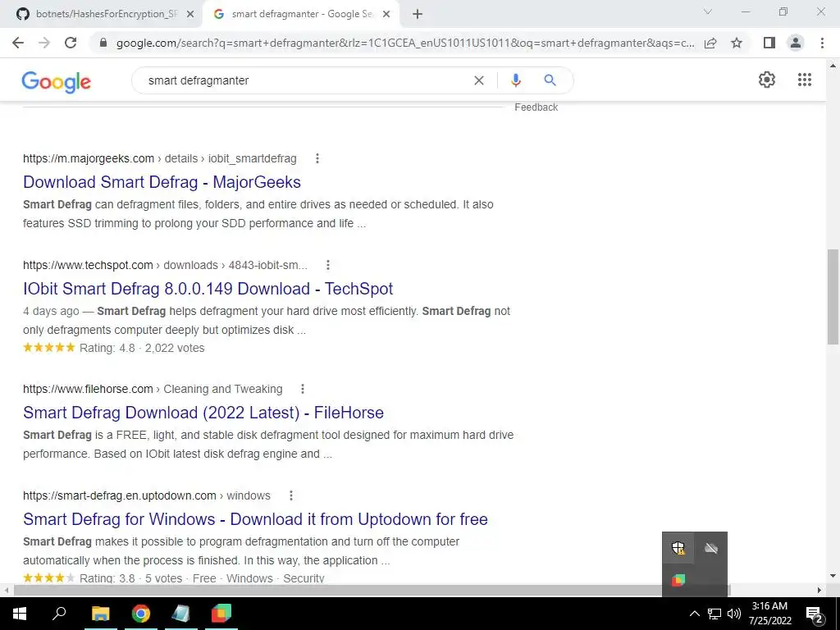Viewport: 840px width, 630px height.
Task: Open the notepad-like taskbar app icon
Action: (x=180, y=614)
